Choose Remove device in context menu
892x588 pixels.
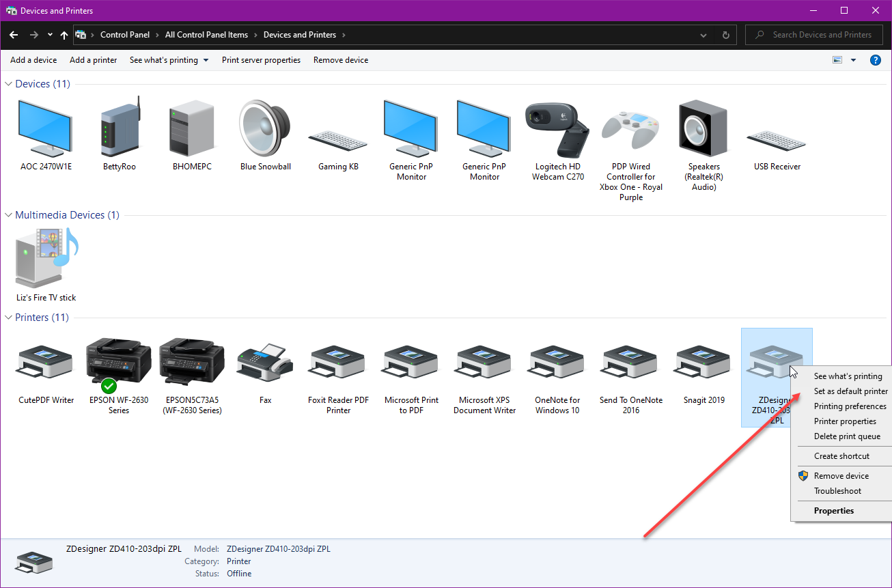point(841,476)
